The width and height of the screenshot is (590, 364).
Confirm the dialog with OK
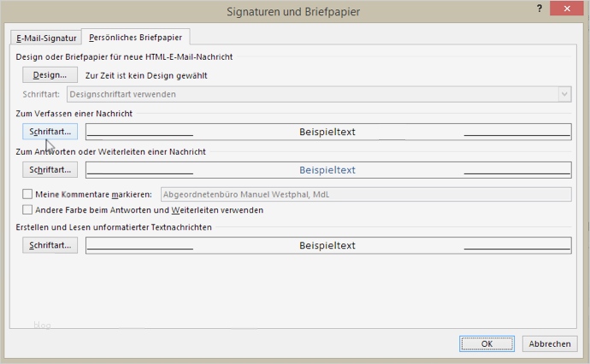tap(487, 343)
